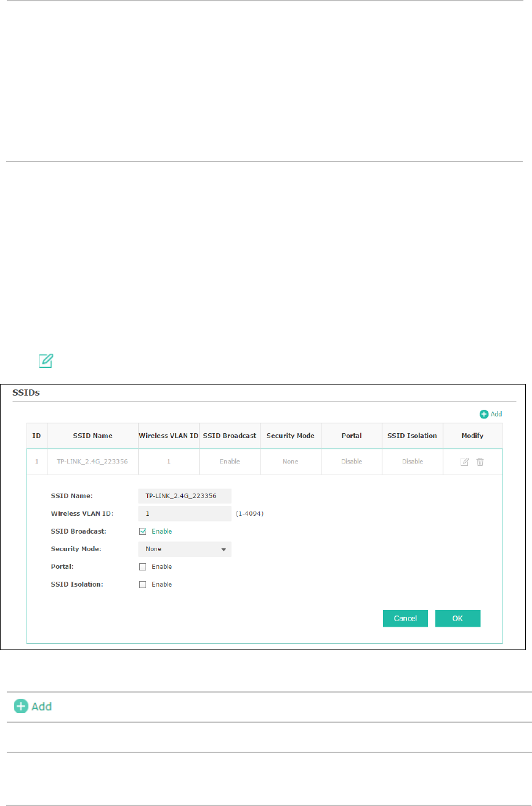532x806 pixels.
Task: Click the Cancel button
Action: (x=405, y=619)
